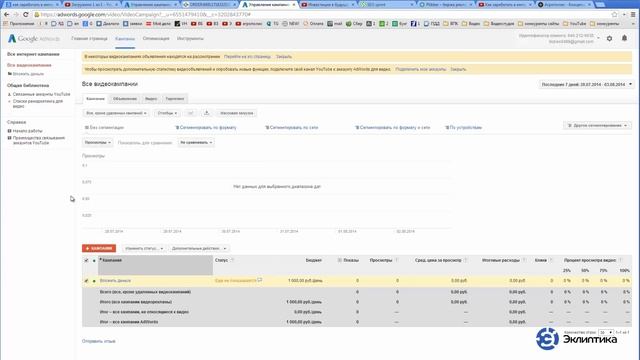Open the mail bookmark
The width and height of the screenshot is (640, 360).
(x=335, y=24)
